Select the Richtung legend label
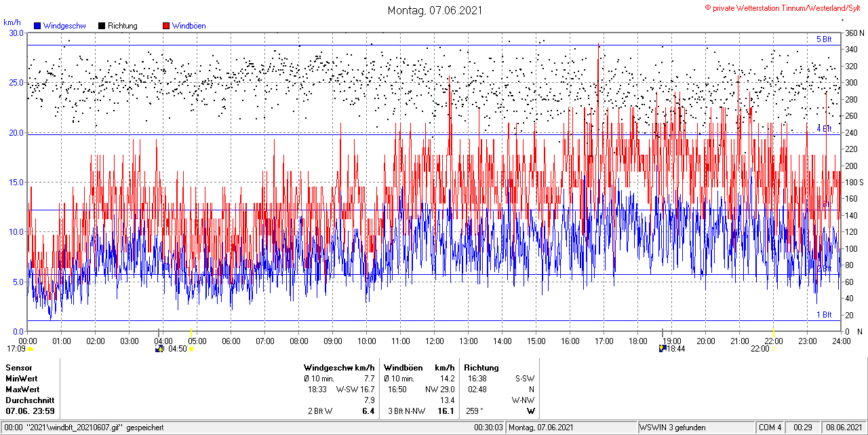The image size is (868, 435). (x=123, y=26)
